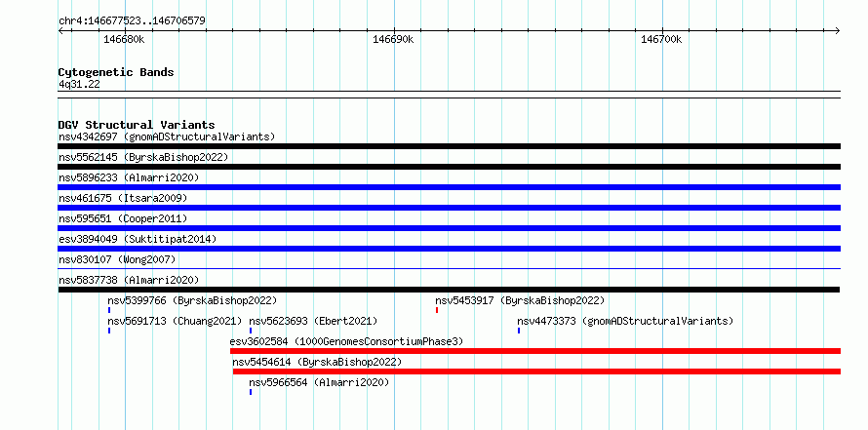This screenshot has height=430, width=868.
Task: Click the ruler's right arrow end
Action: 838,30
